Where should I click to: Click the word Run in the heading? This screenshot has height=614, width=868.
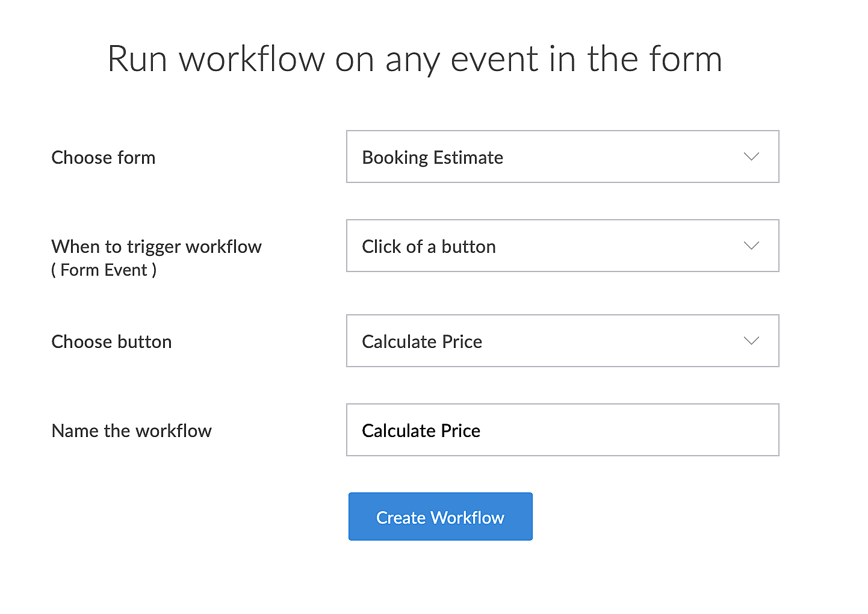pos(137,59)
